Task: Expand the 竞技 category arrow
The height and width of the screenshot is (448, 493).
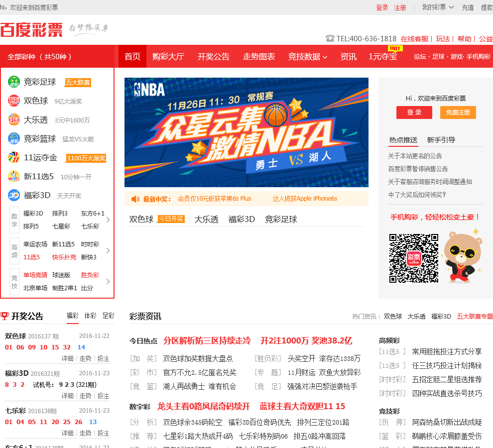Action: 108,281
